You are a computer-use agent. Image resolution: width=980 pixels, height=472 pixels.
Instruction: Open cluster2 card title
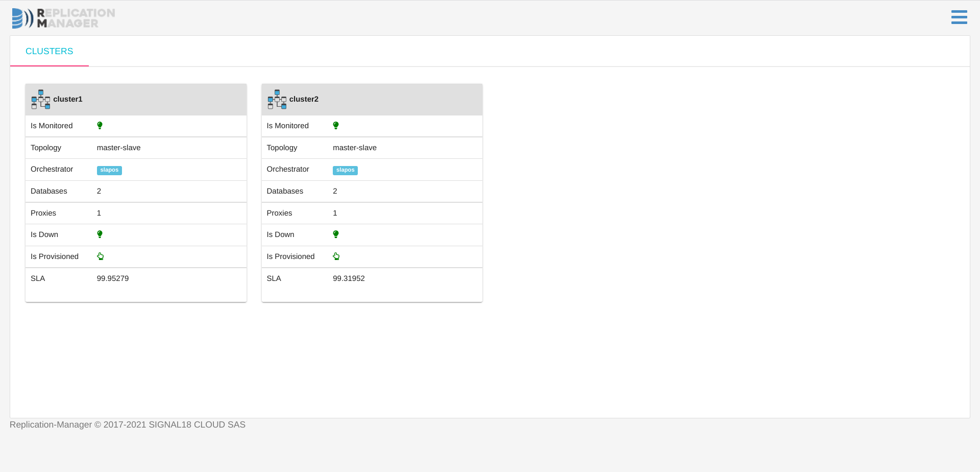(304, 99)
